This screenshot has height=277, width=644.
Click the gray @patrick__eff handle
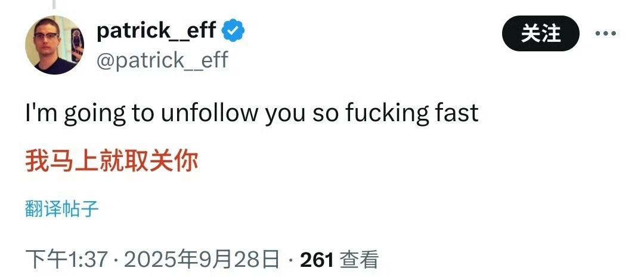(x=162, y=60)
